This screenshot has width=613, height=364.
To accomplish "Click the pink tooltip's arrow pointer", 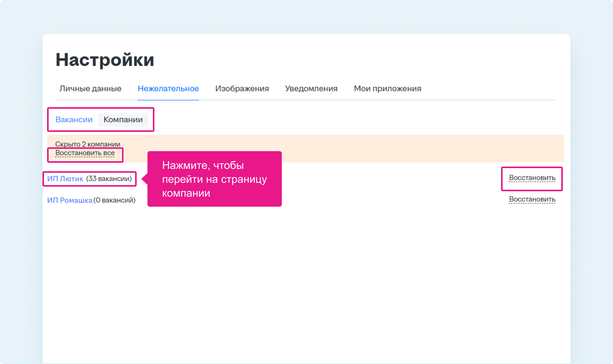I will [144, 179].
